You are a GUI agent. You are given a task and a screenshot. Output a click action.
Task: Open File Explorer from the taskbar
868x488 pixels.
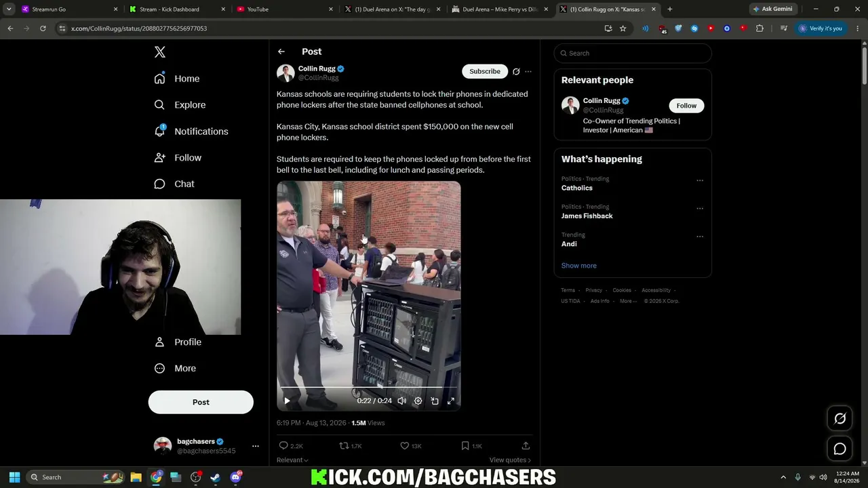pos(136,477)
